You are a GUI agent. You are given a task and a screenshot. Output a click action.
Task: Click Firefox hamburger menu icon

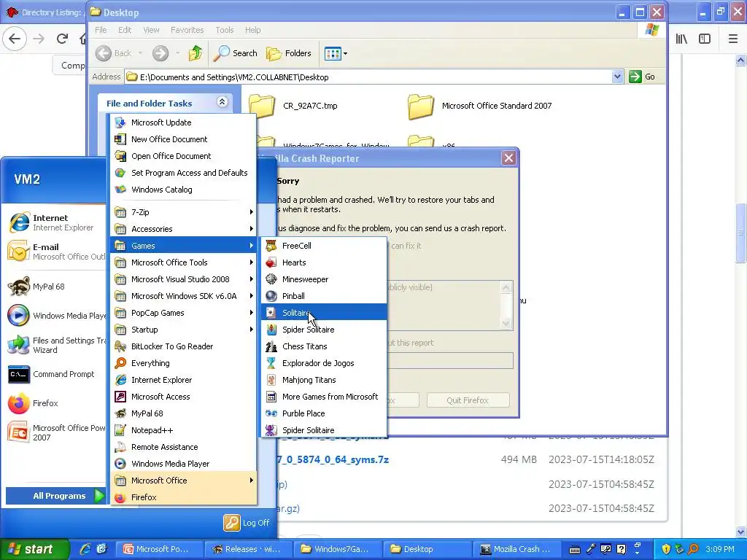point(733,39)
